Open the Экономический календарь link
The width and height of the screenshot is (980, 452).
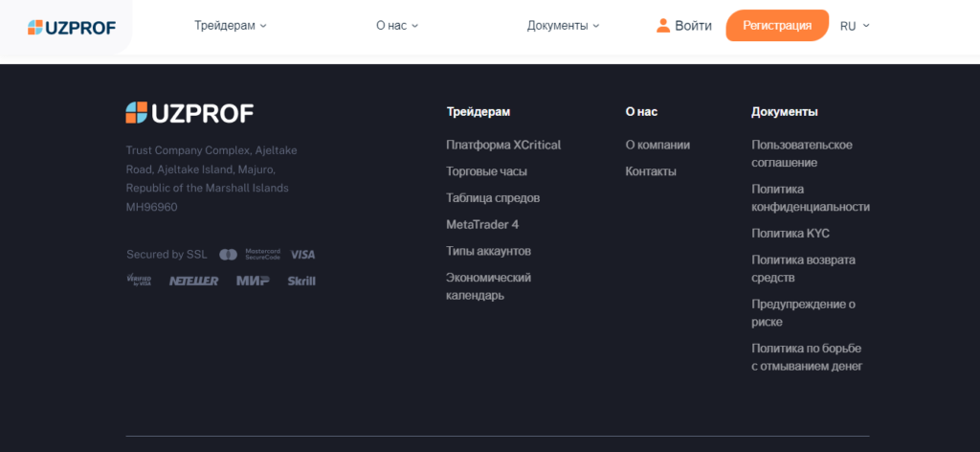[x=489, y=286]
